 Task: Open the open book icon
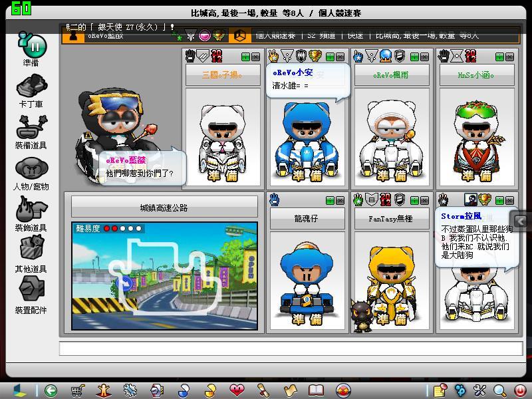(x=317, y=391)
